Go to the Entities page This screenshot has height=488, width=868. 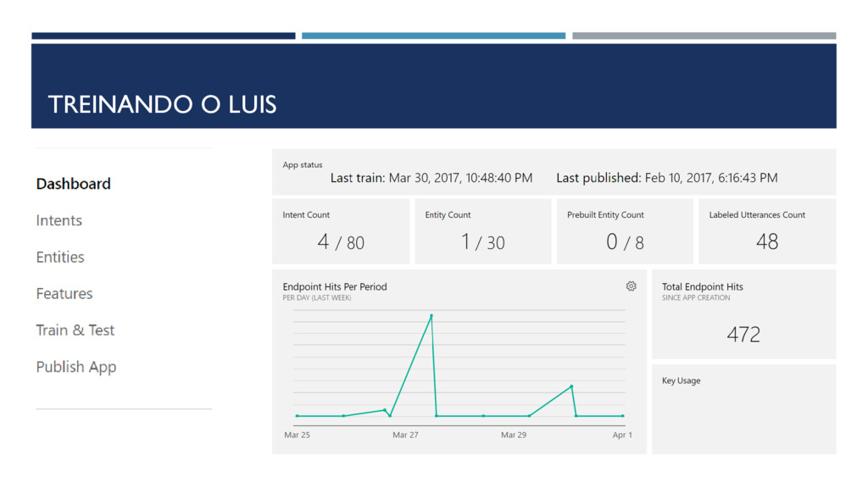tap(60, 257)
